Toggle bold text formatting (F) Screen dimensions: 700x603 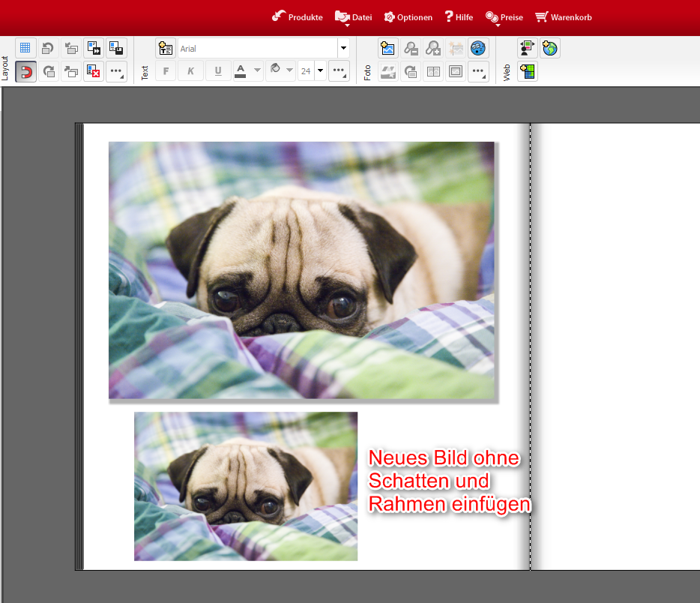click(166, 72)
